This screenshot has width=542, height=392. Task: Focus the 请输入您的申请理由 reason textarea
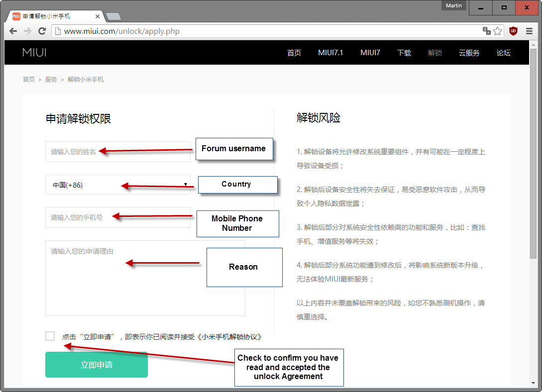click(x=145, y=278)
